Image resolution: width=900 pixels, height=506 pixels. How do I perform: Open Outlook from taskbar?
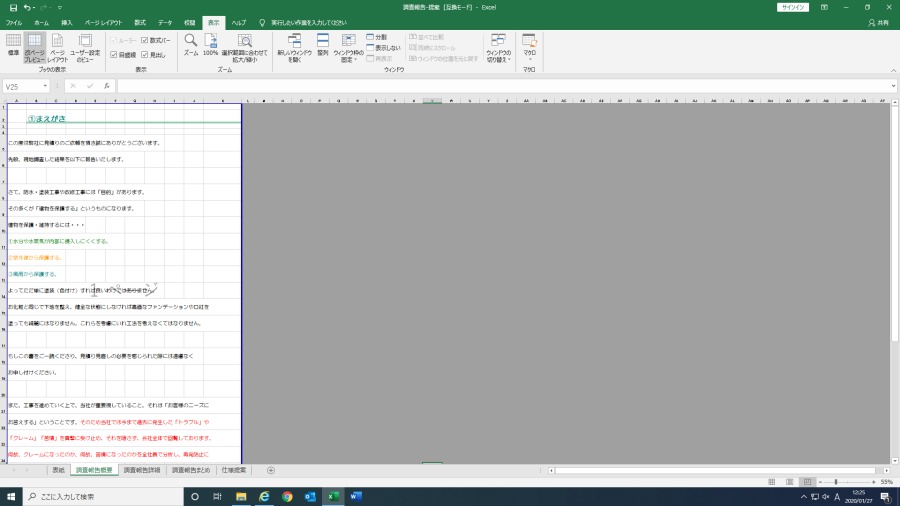310,496
